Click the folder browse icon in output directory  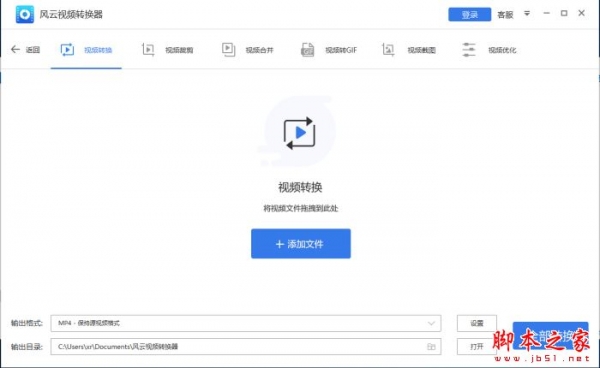coord(431,347)
